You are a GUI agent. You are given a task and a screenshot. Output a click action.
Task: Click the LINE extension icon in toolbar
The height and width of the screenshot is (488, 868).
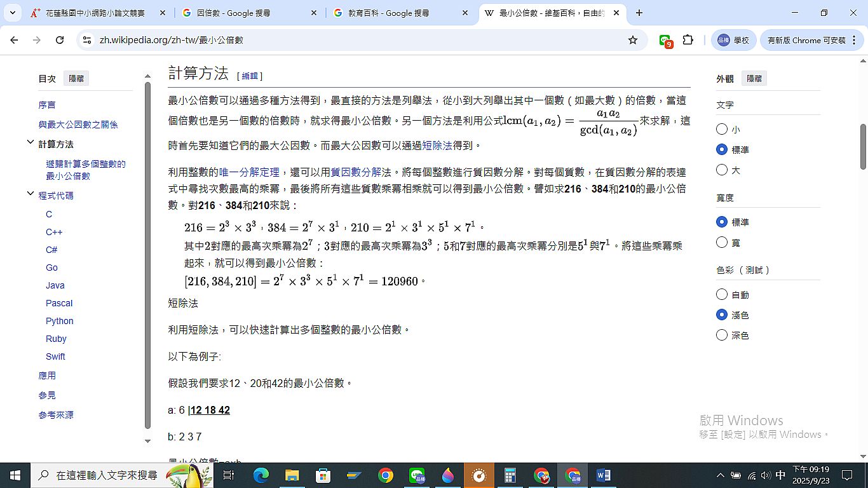pos(665,41)
